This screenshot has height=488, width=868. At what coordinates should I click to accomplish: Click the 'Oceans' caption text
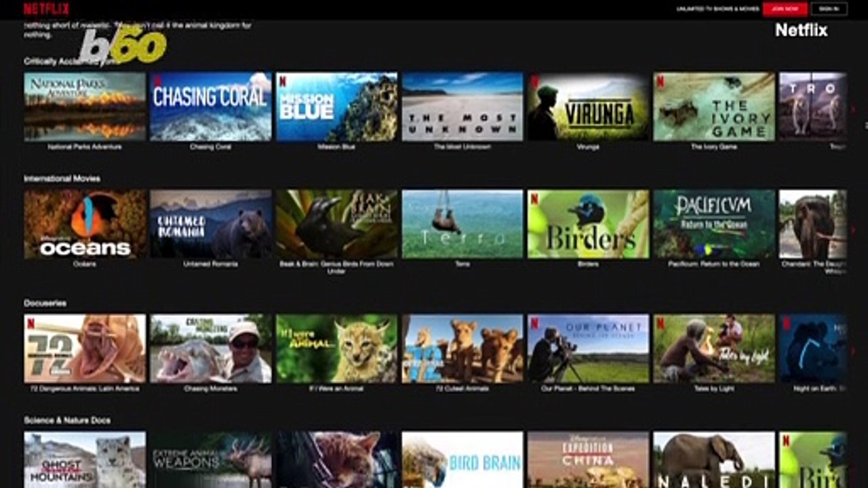click(85, 264)
